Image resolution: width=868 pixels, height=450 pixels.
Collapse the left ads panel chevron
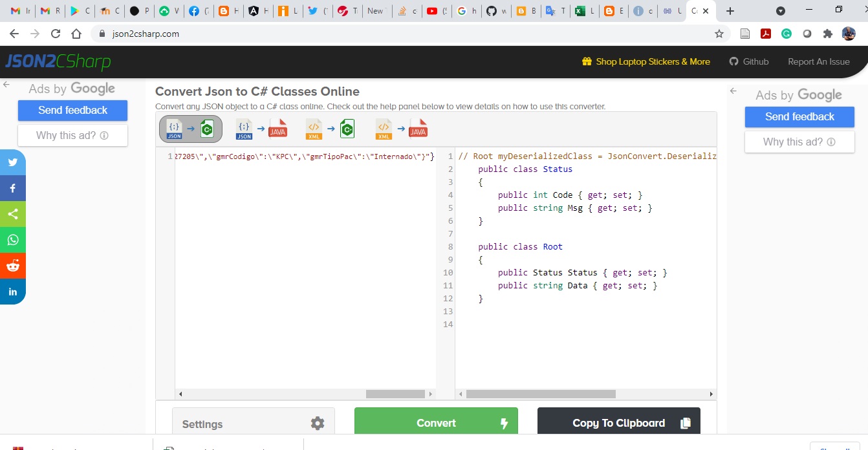click(6, 85)
